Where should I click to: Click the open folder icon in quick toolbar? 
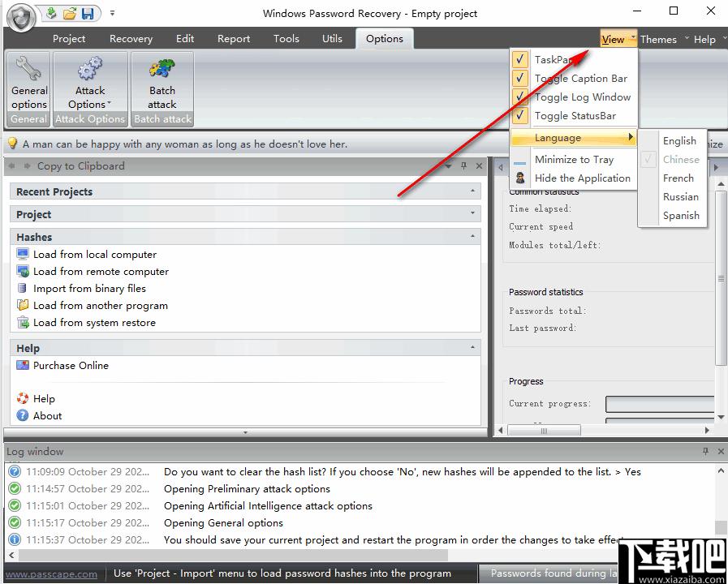[70, 14]
